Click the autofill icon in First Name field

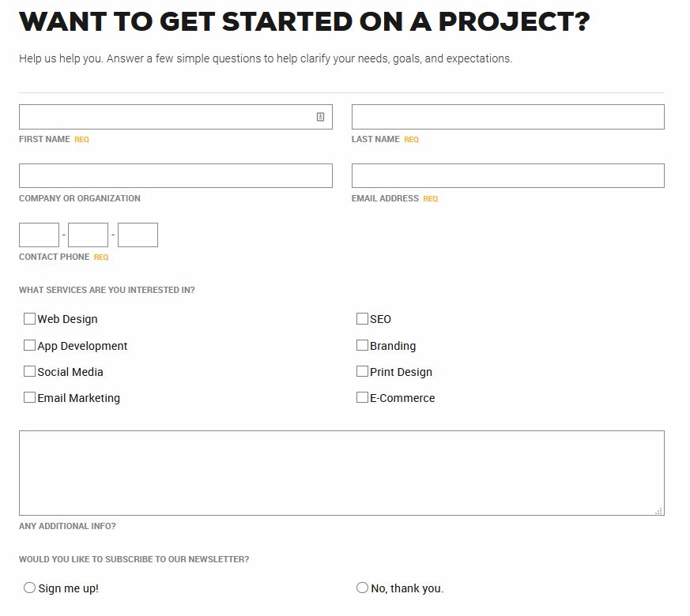pos(320,117)
